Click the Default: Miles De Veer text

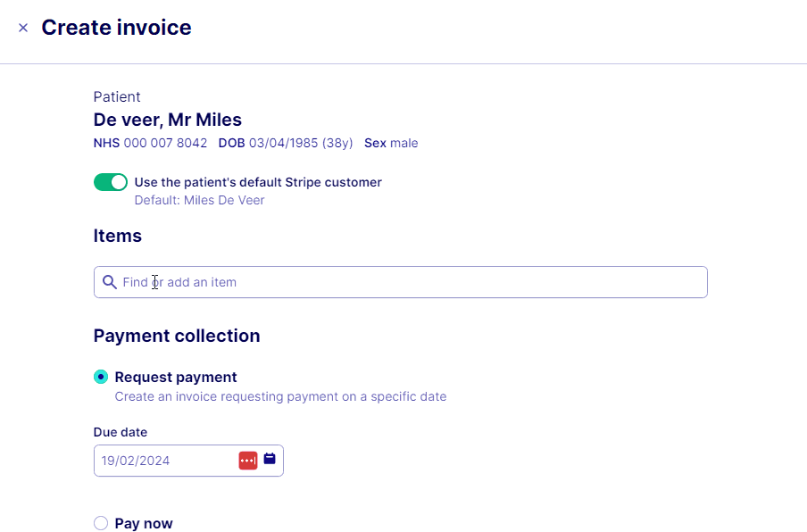click(x=199, y=200)
